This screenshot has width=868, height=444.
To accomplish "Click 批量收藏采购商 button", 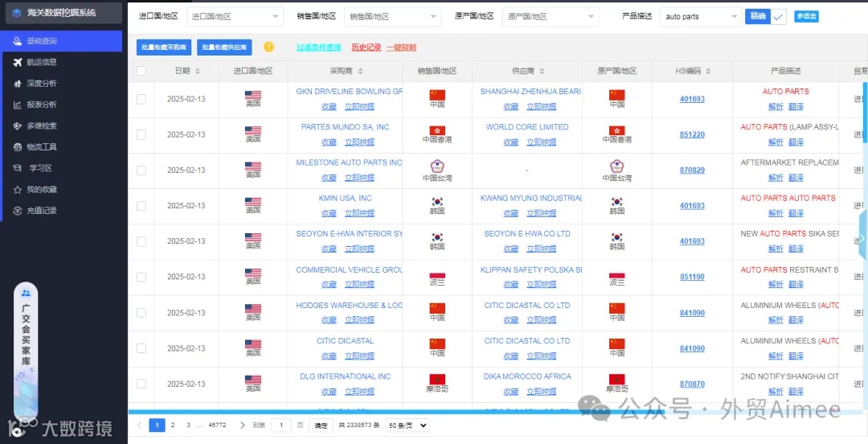I will pyautogui.click(x=164, y=47).
